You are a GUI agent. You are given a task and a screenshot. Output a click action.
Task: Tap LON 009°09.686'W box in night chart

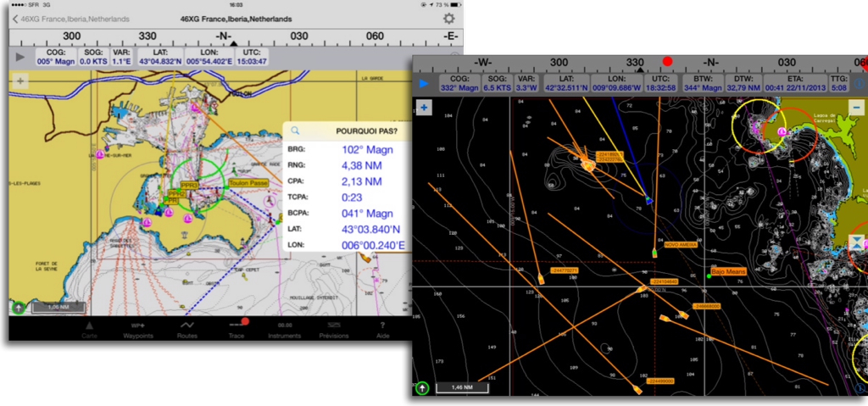pos(616,84)
